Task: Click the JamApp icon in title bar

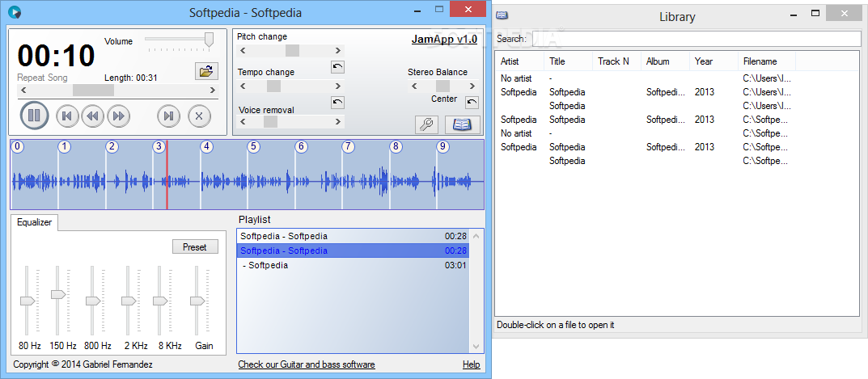Action: [15, 11]
